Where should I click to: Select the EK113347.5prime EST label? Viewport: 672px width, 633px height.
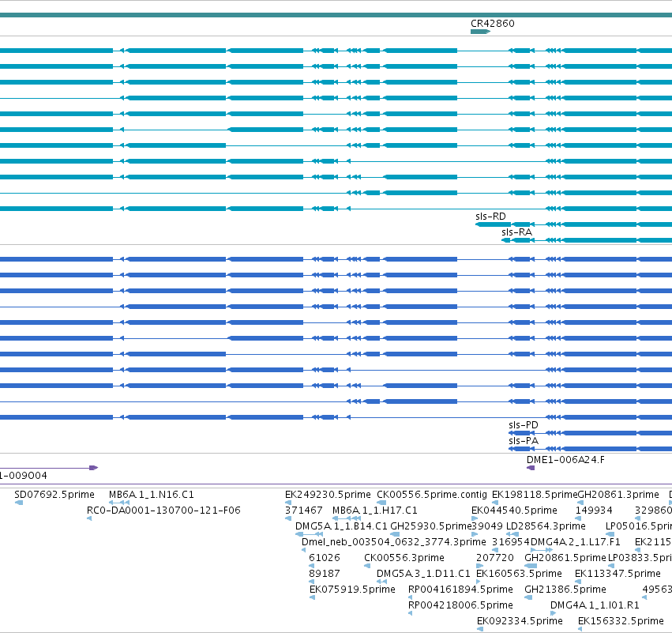618,575
